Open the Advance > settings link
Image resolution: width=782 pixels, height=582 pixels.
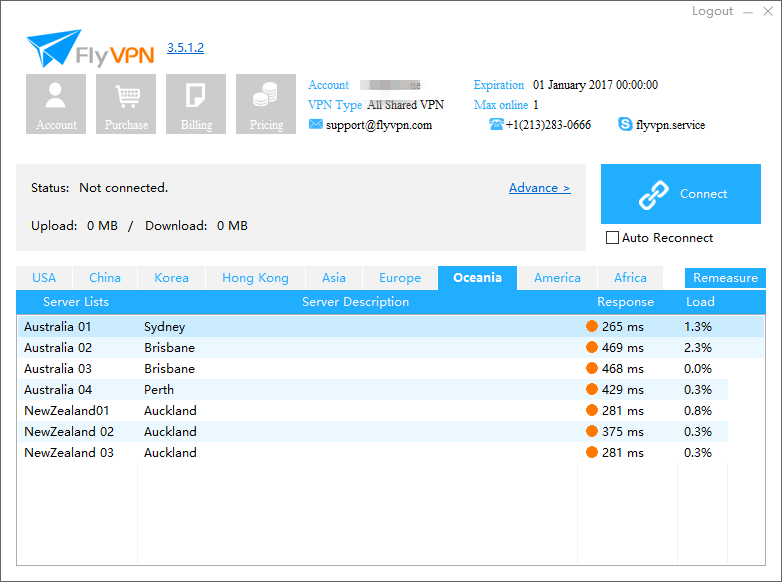pos(540,188)
